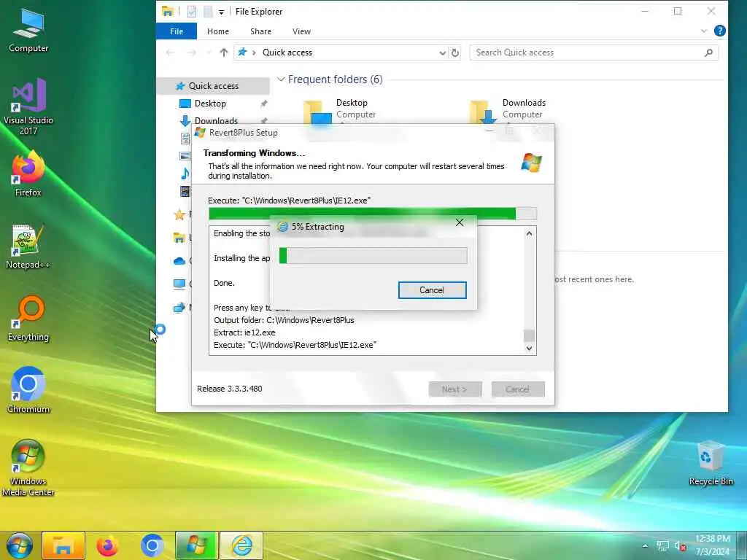Select Quick access in navigation pane
This screenshot has height=560, width=747.
click(x=214, y=86)
